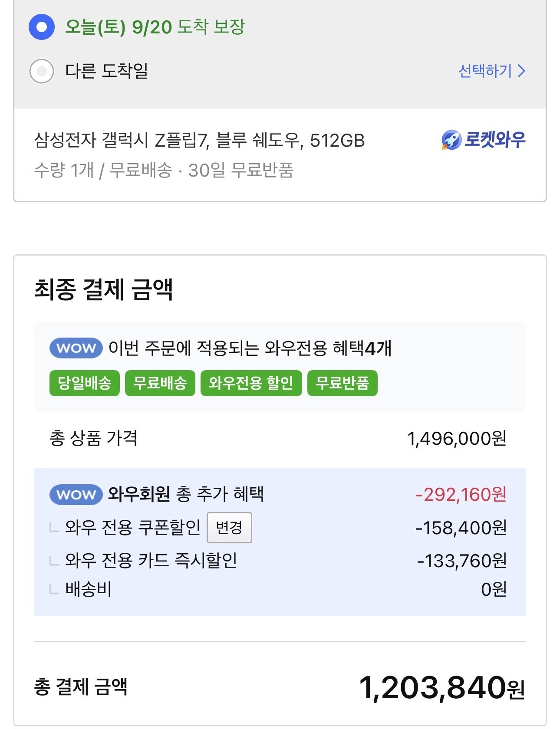Tap the green 무료배송 benefit tag
Viewport: 560px width, 729px height.
(x=160, y=383)
